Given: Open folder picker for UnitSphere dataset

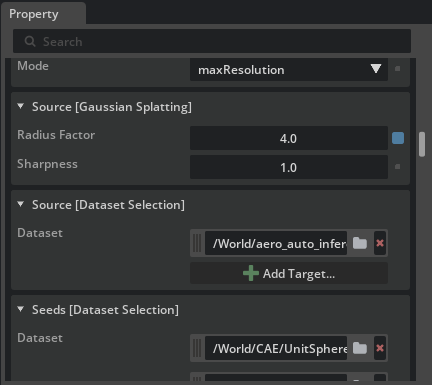Looking at the screenshot, I should [360, 348].
